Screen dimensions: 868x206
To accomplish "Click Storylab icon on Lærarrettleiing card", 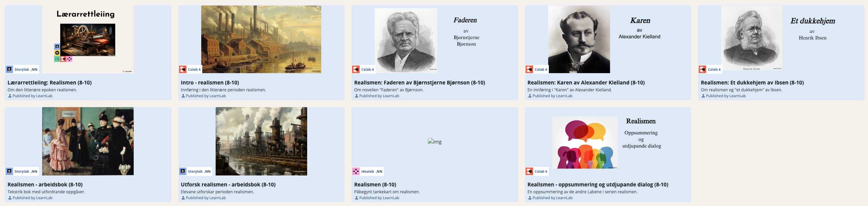I will [10, 69].
